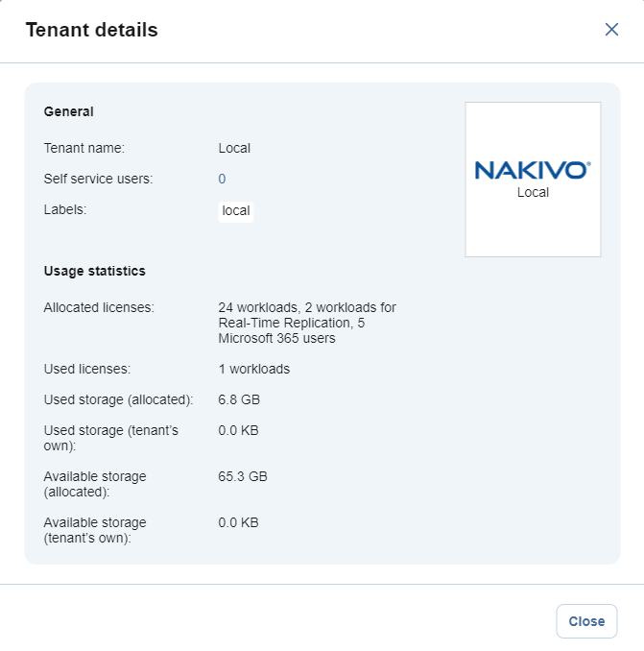Click the 'Used storage (allocated):' field label
Viewport: 644px width, 651px height.
pos(119,398)
